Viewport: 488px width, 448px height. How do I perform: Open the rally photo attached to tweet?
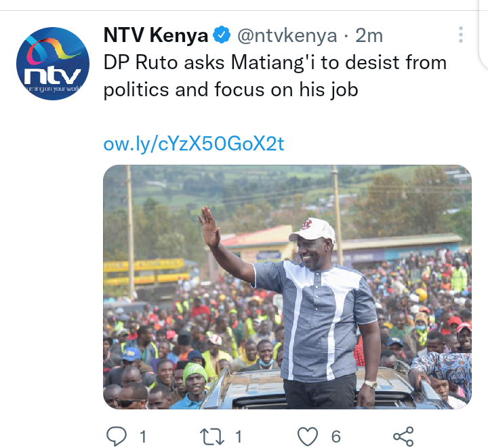(x=287, y=287)
